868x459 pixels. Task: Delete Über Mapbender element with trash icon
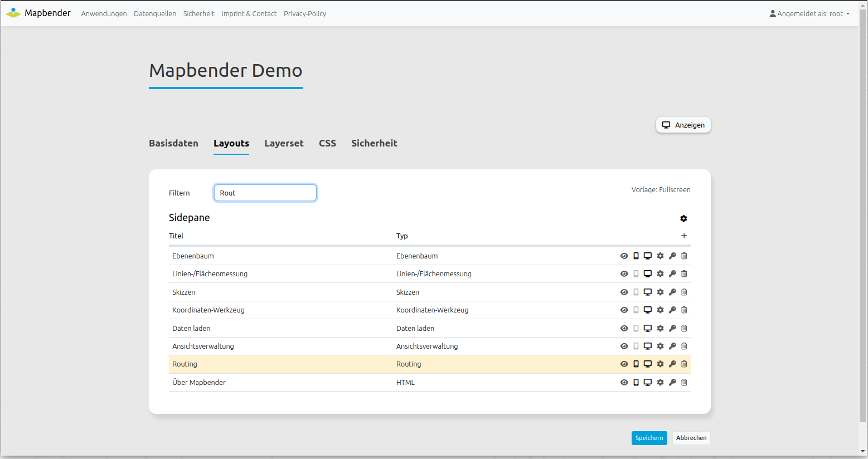pos(684,382)
